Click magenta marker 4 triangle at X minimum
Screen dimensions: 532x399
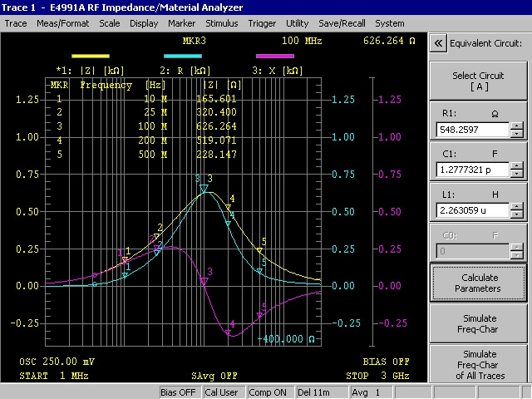point(228,332)
